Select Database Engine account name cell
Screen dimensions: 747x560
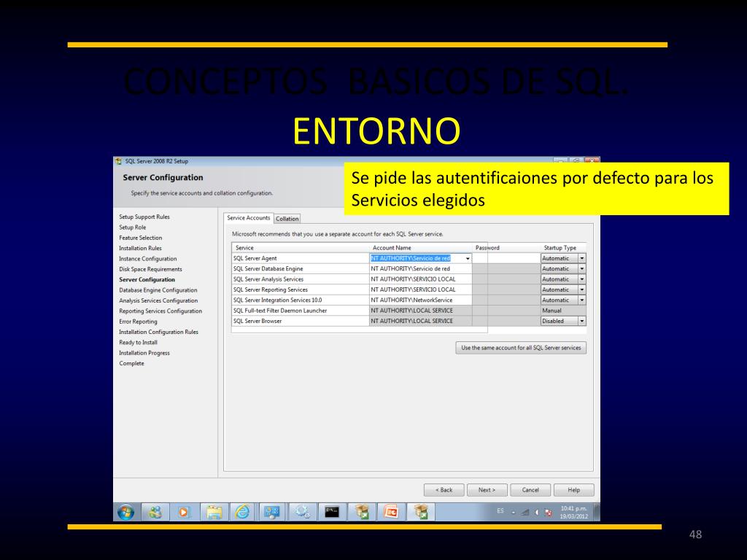(x=421, y=268)
